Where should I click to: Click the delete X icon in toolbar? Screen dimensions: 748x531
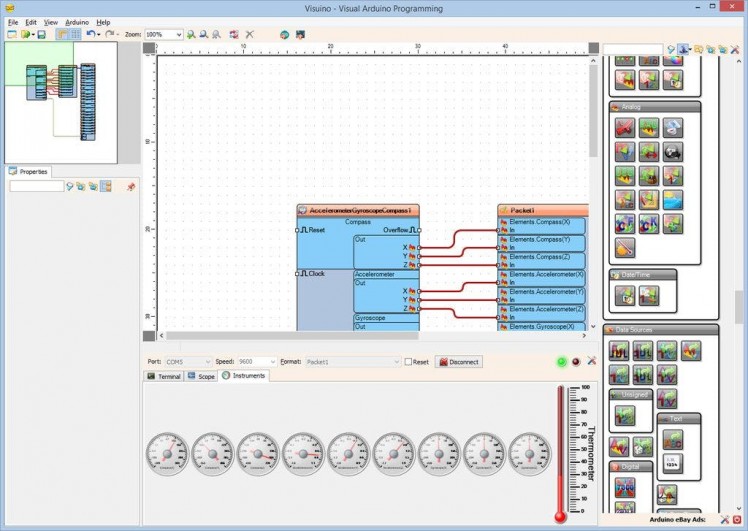coord(250,34)
